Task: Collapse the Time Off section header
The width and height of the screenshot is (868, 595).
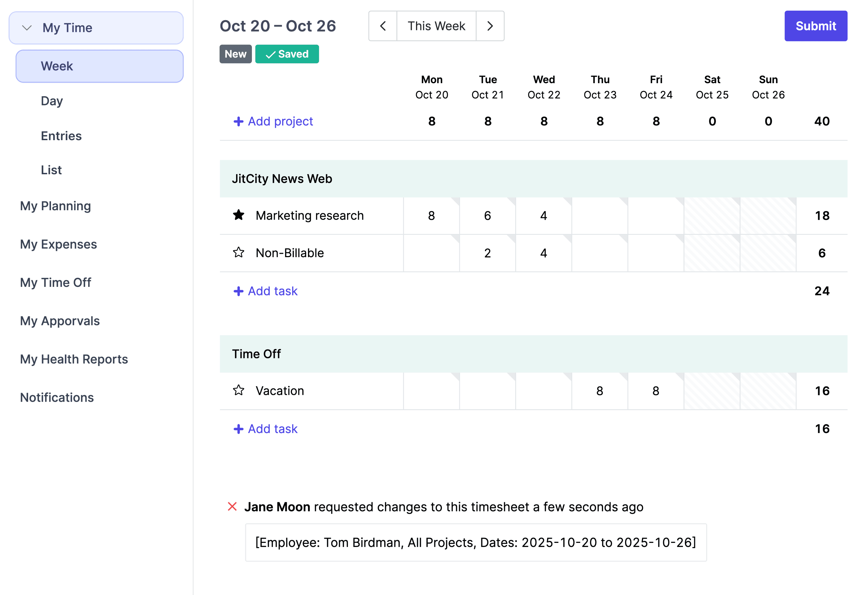Action: 256,354
